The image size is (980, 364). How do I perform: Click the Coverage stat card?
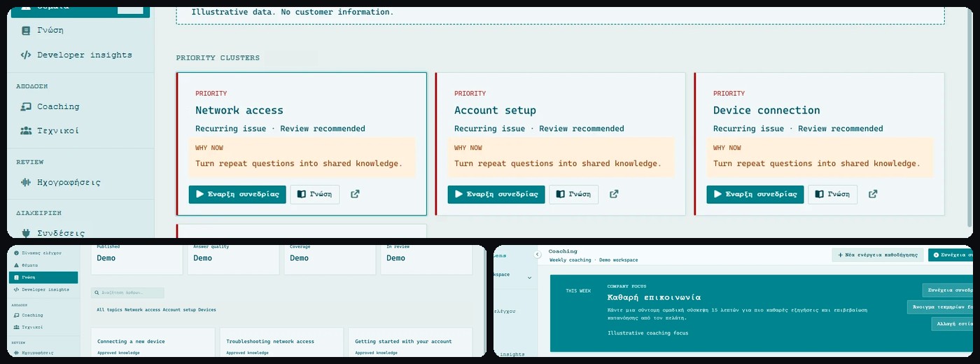pyautogui.click(x=330, y=259)
